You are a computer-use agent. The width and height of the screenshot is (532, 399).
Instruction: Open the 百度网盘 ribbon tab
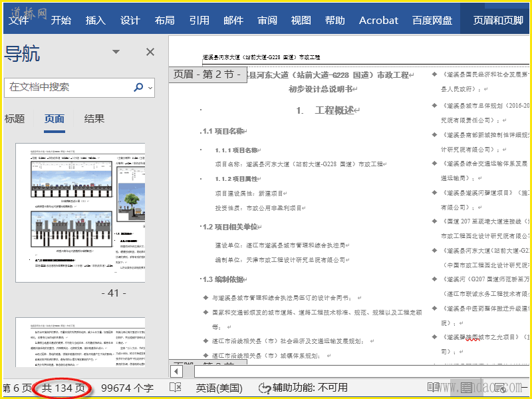tap(432, 21)
